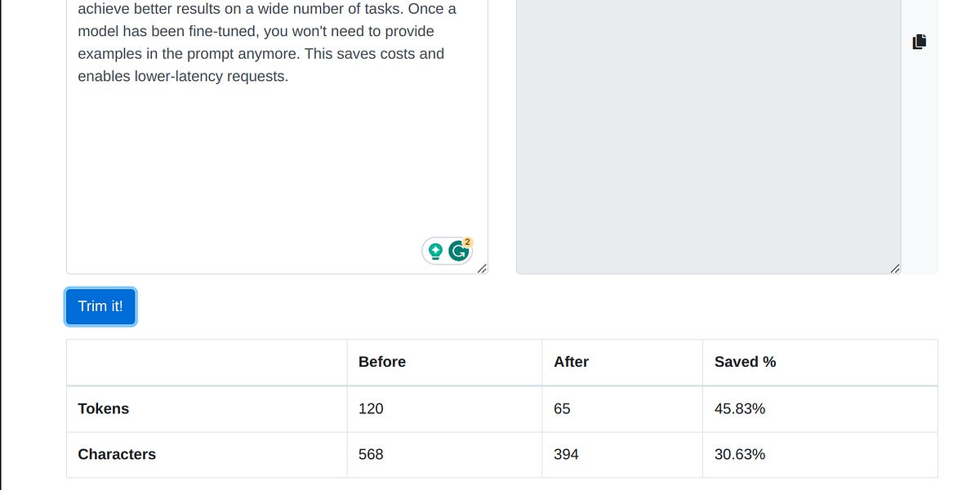Click the Characters row label

pos(116,455)
